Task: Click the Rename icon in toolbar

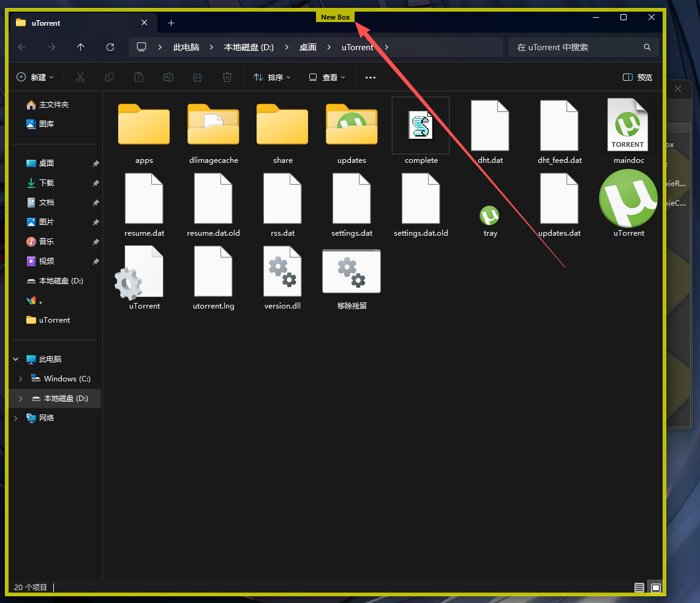Action: [x=168, y=77]
